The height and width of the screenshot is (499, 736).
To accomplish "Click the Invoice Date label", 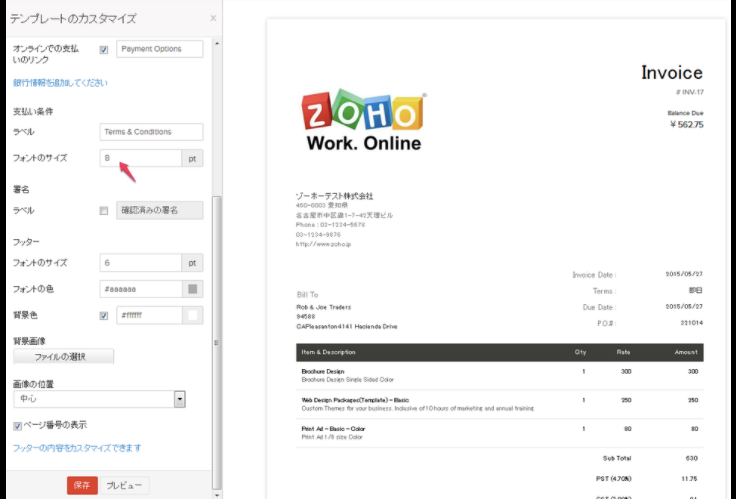I will (594, 275).
